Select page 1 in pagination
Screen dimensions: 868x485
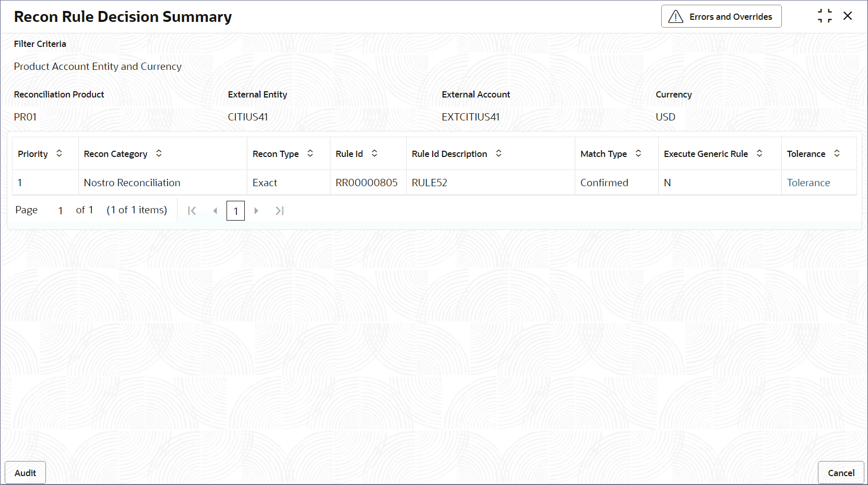click(x=235, y=211)
